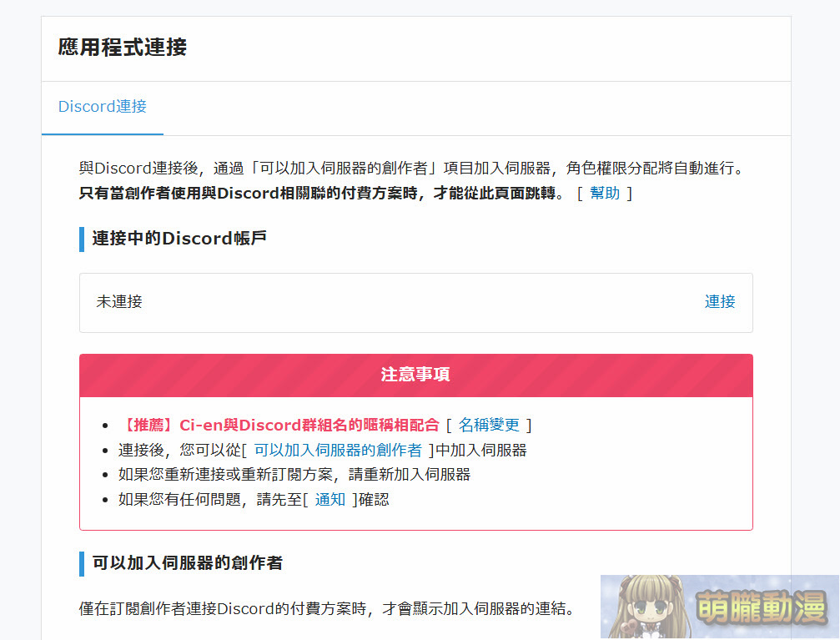Image resolution: width=840 pixels, height=640 pixels.
Task: Open the 名稱變更 link
Action: point(489,425)
